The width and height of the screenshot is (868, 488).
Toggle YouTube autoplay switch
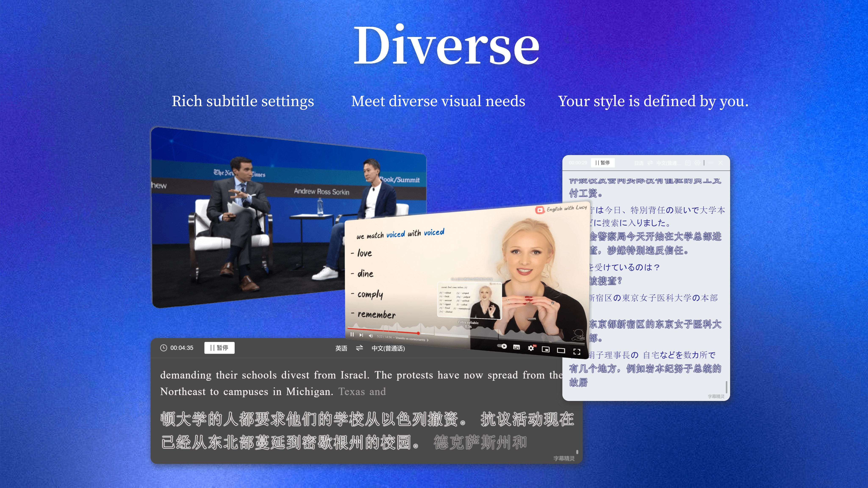point(502,346)
